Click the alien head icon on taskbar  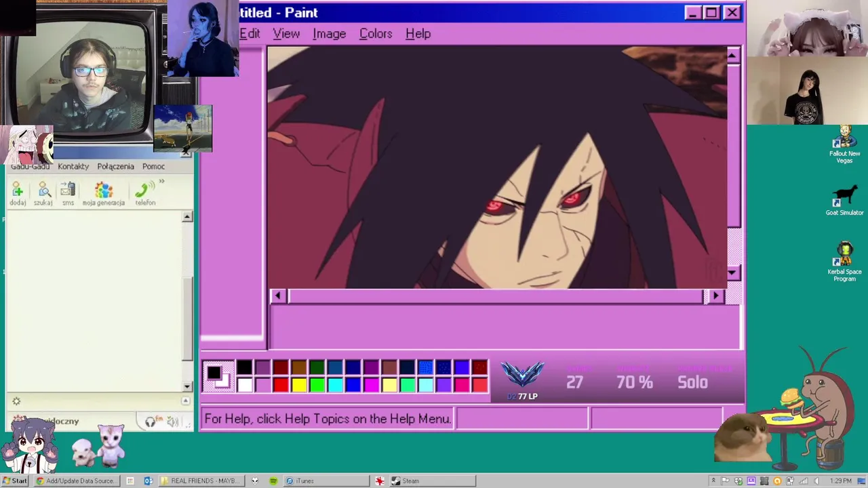pos(255,481)
